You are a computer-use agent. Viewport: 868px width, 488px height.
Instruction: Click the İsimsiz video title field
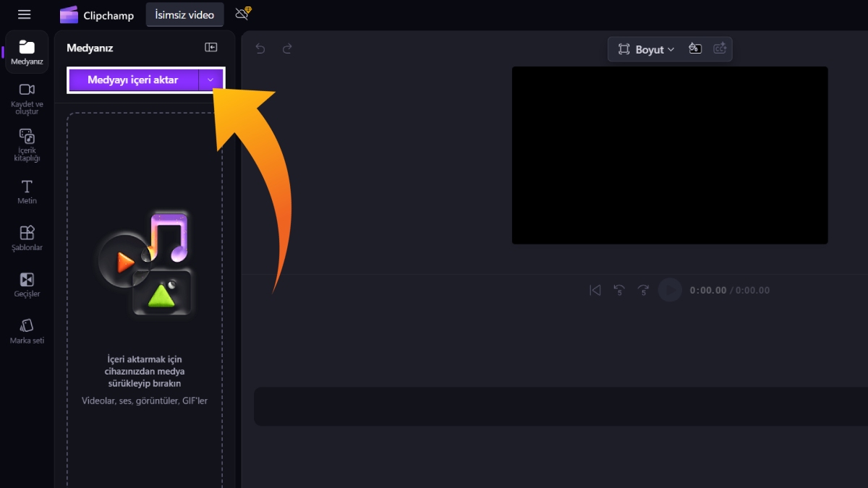pyautogui.click(x=184, y=15)
